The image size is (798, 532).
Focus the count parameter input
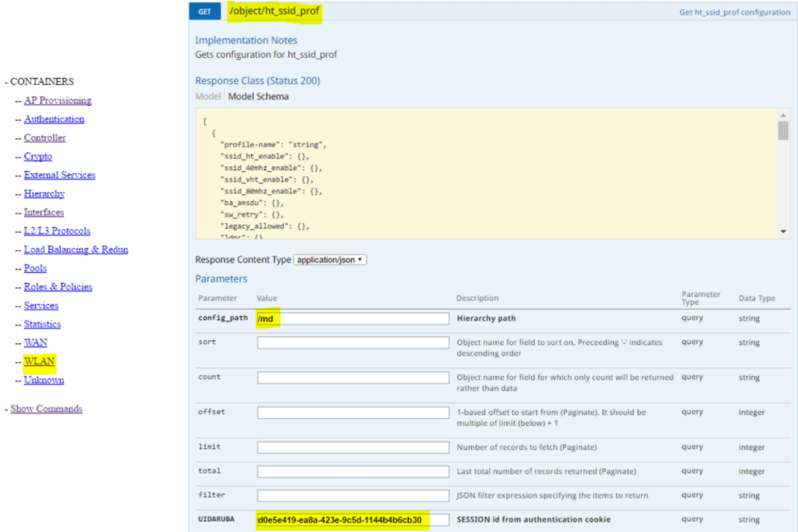coord(353,378)
